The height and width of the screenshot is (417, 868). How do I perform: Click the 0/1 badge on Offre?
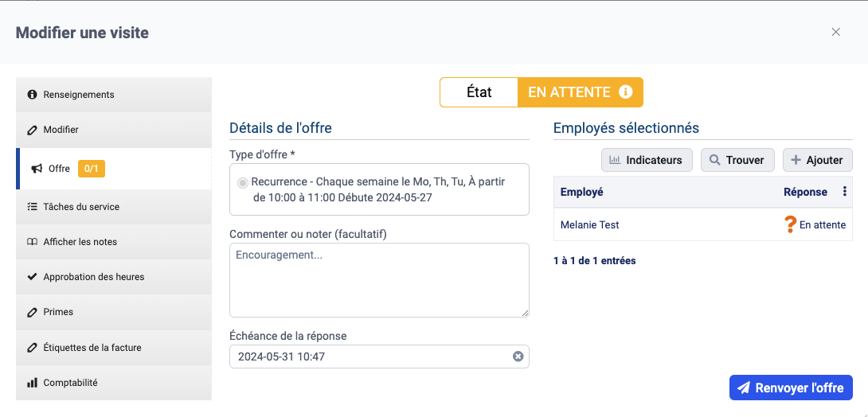(x=92, y=169)
